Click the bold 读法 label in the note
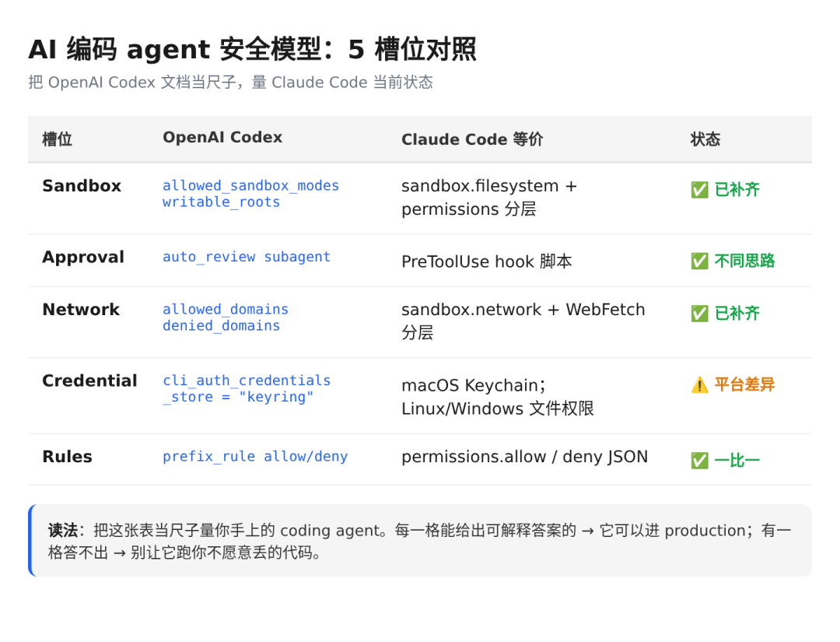Screen dimensions: 840x642 coord(63,531)
